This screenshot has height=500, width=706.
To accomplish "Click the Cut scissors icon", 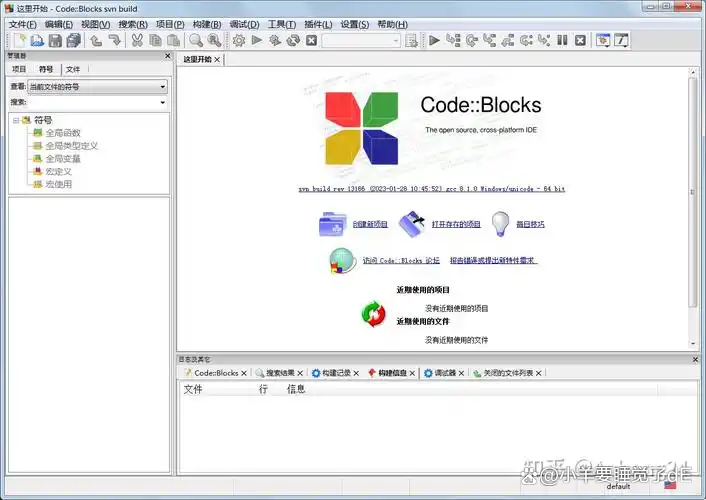I will pos(137,41).
